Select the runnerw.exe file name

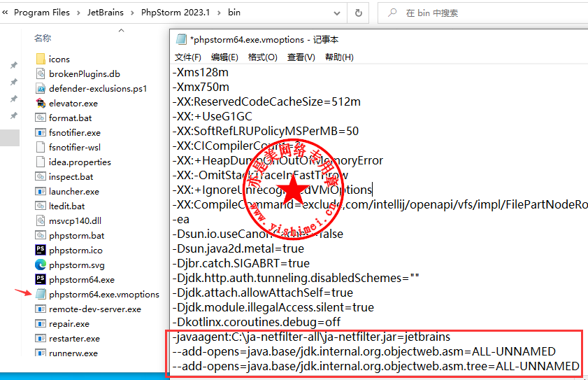(73, 353)
